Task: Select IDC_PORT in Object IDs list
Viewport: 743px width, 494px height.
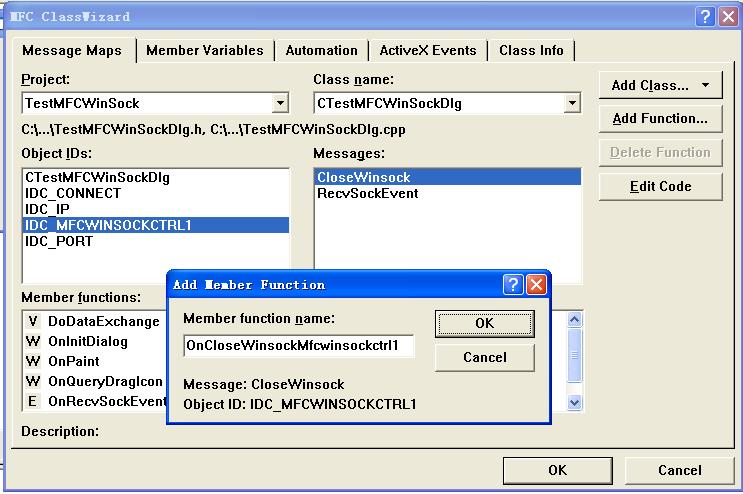Action: pos(155,241)
